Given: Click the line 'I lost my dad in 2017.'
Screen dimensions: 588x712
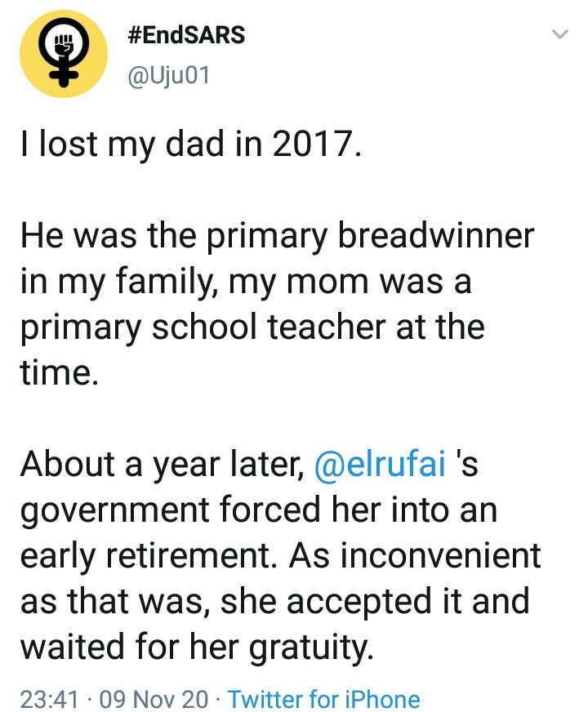Looking at the screenshot, I should (x=191, y=144).
